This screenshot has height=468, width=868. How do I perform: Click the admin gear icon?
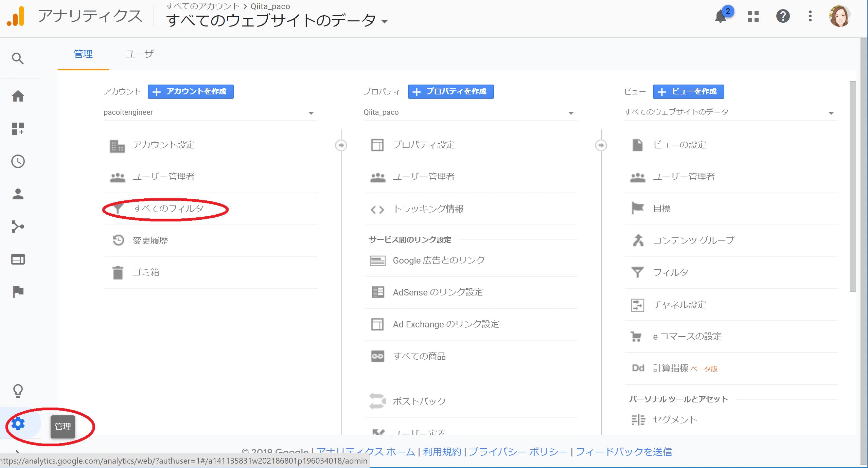(18, 424)
